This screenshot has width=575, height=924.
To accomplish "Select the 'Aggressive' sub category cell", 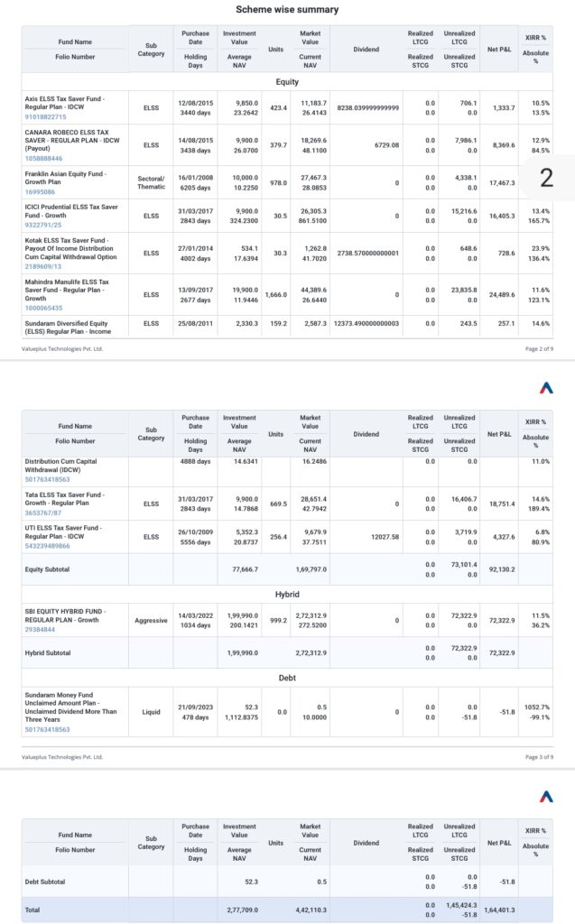I will 151,621.
